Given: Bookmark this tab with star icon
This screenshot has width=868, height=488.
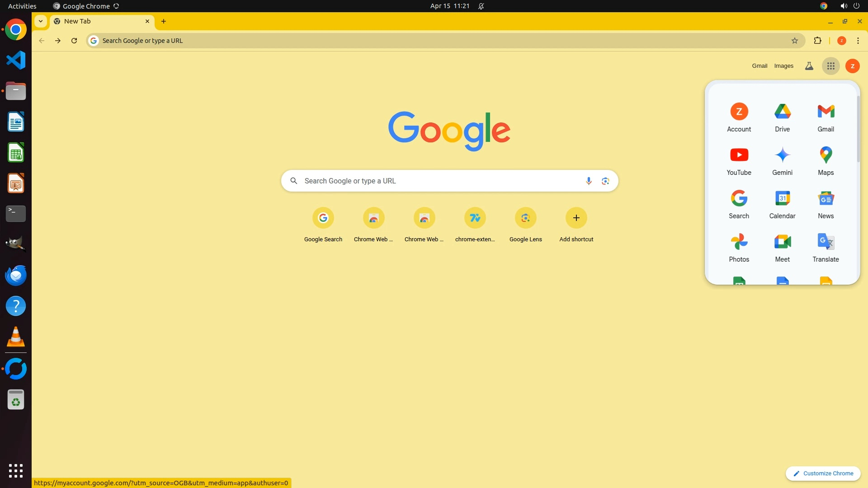Looking at the screenshot, I should coord(794,41).
